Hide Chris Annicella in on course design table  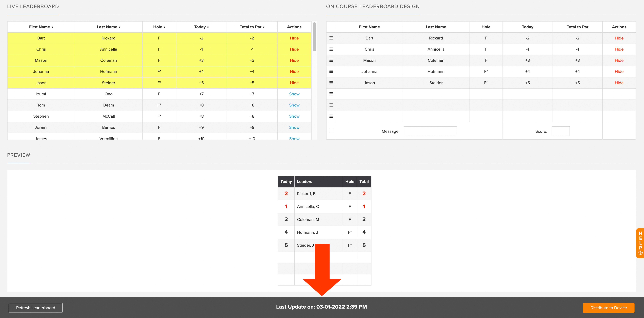click(x=619, y=49)
